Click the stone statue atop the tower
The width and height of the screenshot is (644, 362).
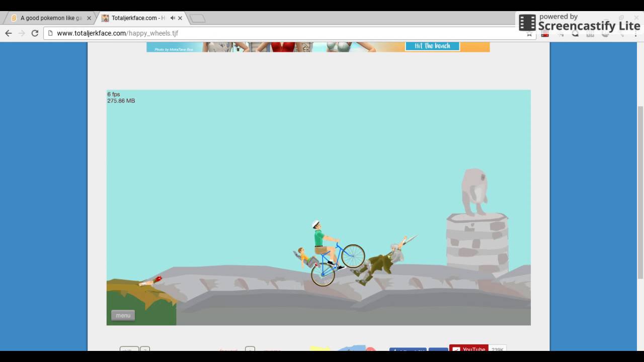474,192
